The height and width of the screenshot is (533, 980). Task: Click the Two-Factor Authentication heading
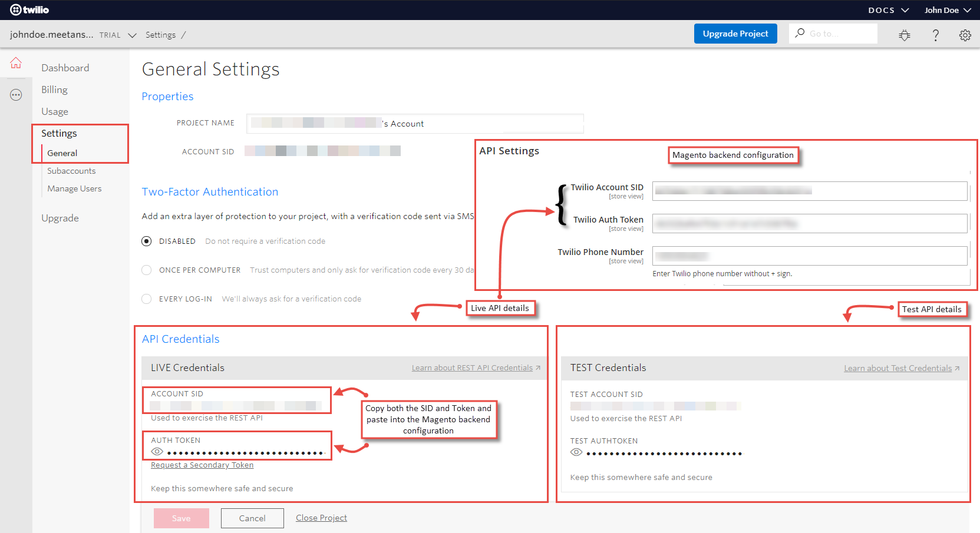pyautogui.click(x=210, y=191)
